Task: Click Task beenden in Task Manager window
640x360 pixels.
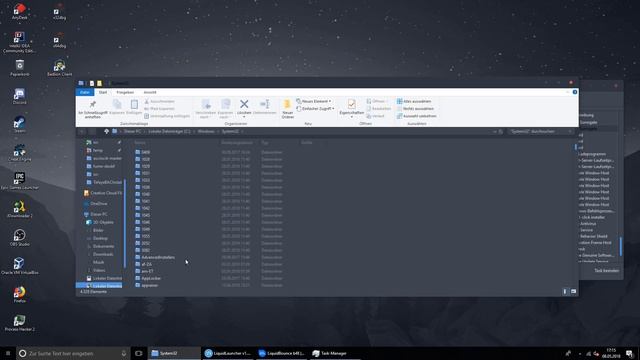Action: point(606,271)
